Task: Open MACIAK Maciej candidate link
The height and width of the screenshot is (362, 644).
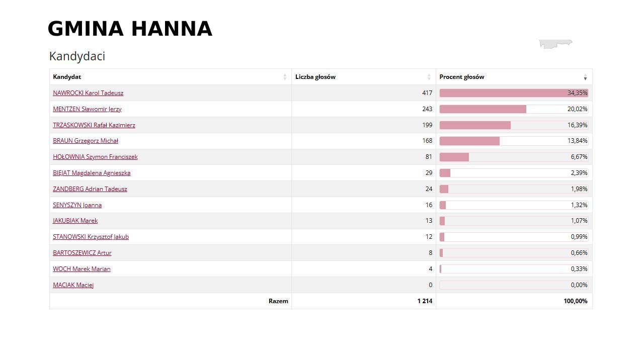Action: point(73,285)
